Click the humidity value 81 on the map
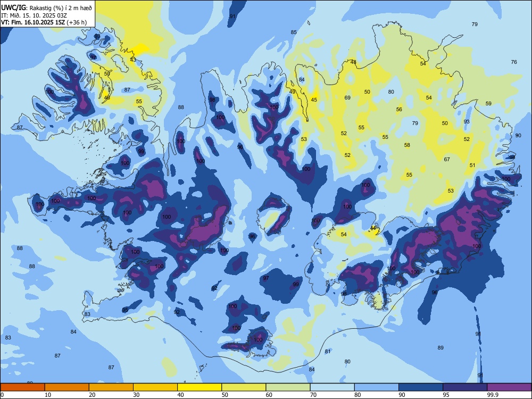 pos(327,352)
